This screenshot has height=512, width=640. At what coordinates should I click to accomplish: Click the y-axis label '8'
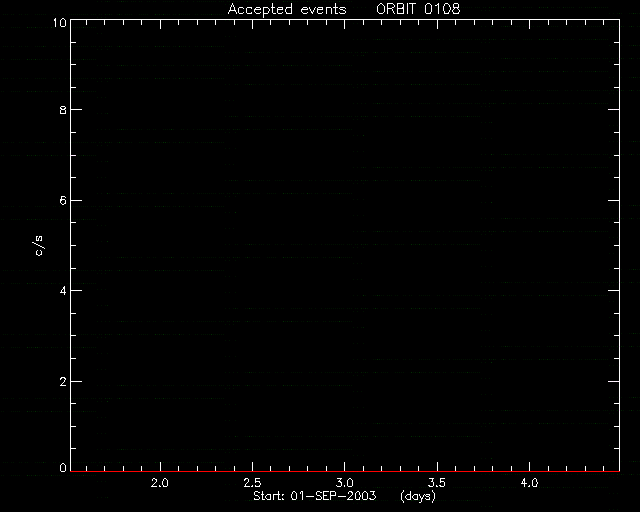click(63, 110)
